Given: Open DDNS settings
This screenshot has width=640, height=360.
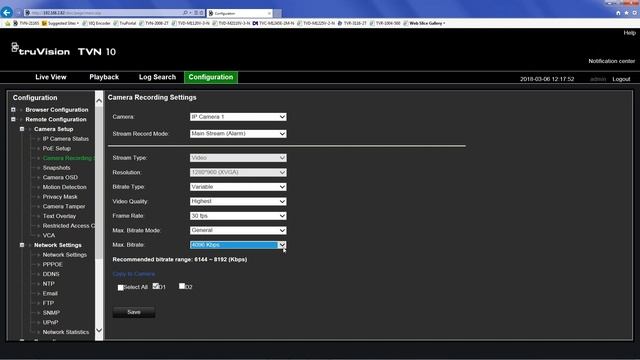Looking at the screenshot, I should 51,274.
